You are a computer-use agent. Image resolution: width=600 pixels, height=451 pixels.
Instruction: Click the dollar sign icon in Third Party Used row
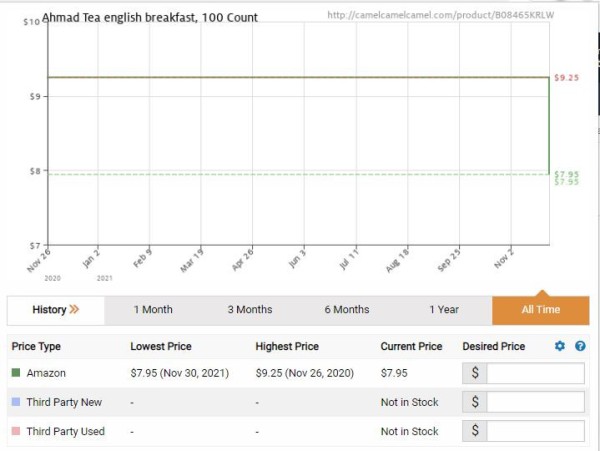point(474,431)
